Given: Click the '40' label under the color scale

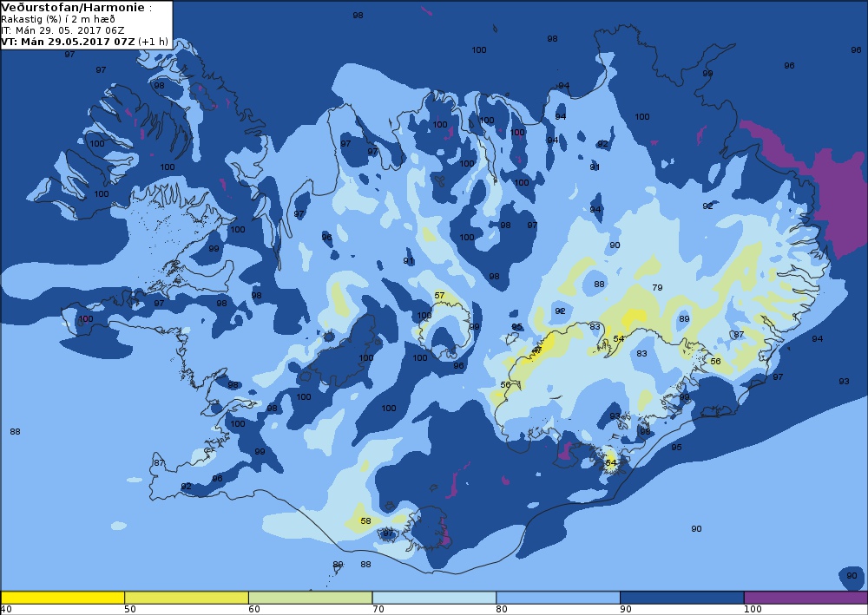Looking at the screenshot, I should pyautogui.click(x=6, y=609).
